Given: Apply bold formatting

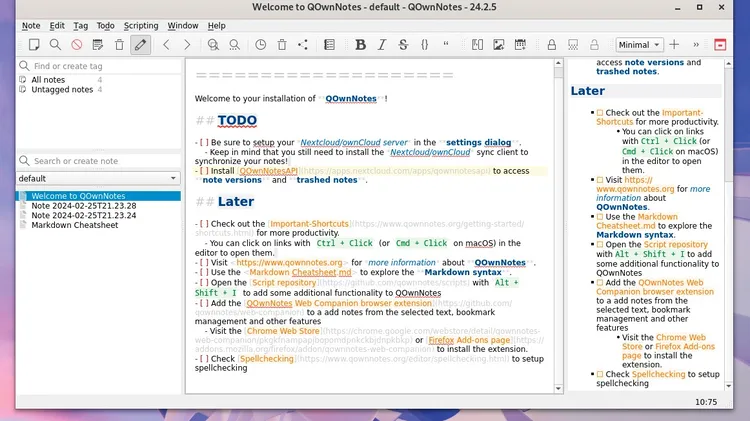Looking at the screenshot, I should 360,45.
